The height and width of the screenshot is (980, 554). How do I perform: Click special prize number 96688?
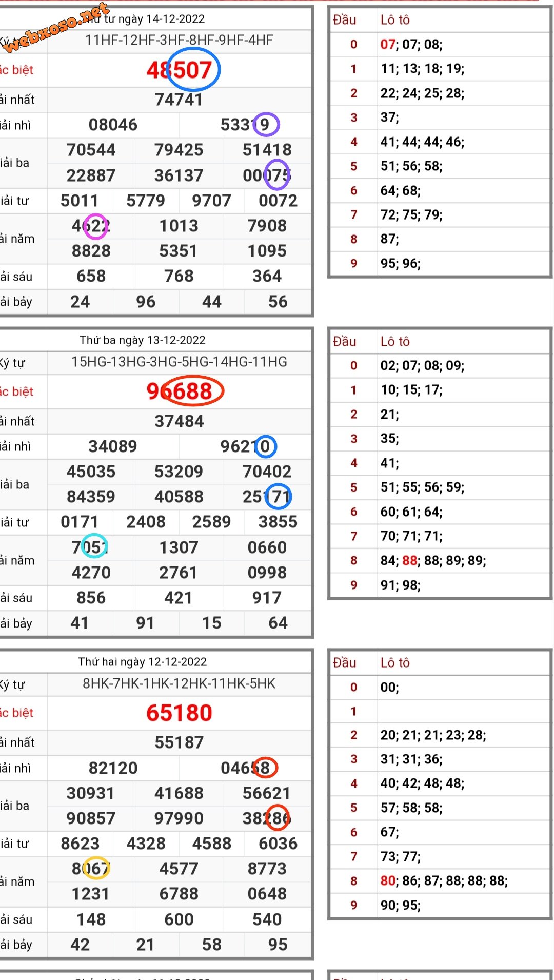click(x=179, y=391)
